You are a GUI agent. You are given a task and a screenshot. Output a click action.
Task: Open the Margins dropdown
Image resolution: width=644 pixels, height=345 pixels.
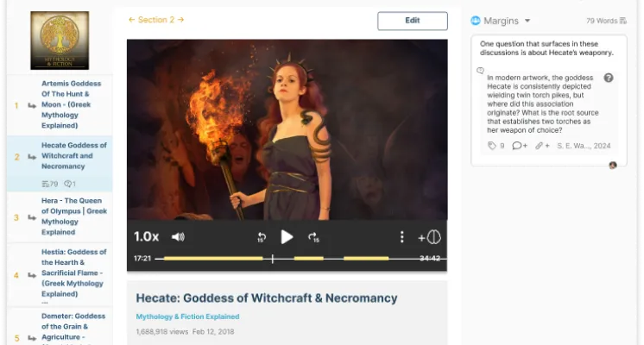[527, 21]
